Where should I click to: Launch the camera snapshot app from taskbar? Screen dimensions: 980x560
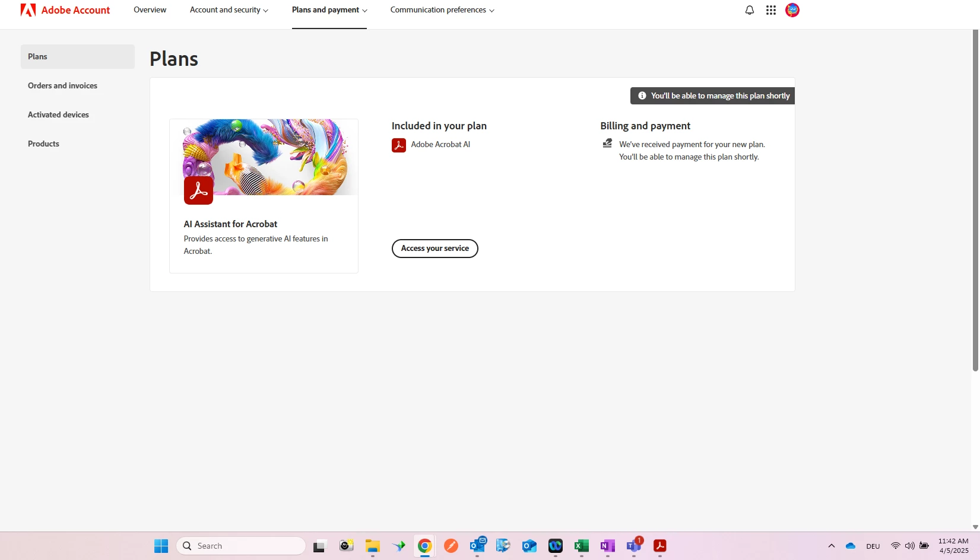point(347,546)
